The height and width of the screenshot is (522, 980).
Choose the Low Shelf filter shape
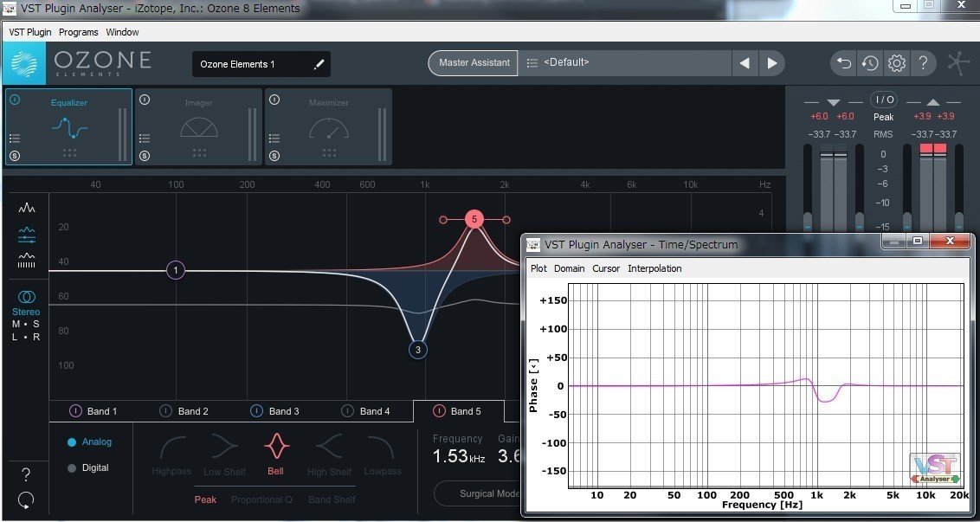coord(224,456)
